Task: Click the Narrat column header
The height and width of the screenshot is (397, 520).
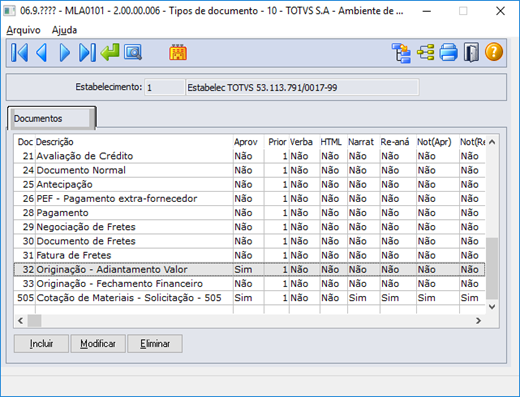Action: (x=363, y=142)
